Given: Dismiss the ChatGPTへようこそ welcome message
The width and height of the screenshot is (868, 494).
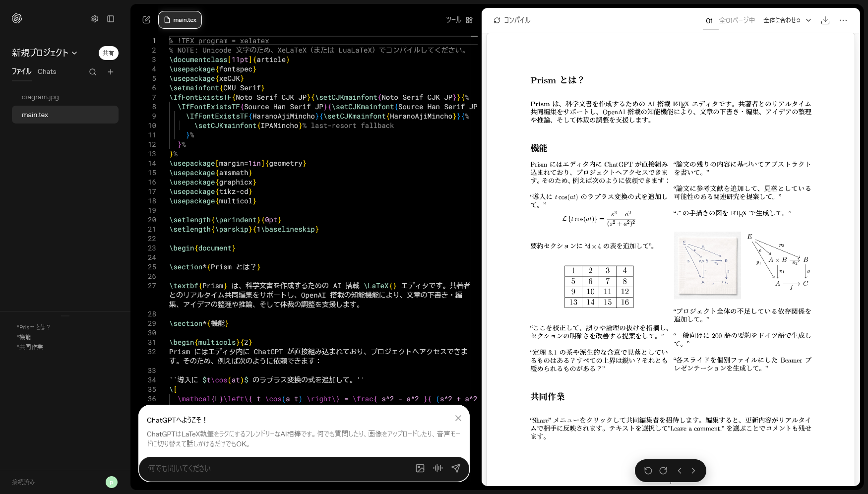Looking at the screenshot, I should [x=458, y=418].
